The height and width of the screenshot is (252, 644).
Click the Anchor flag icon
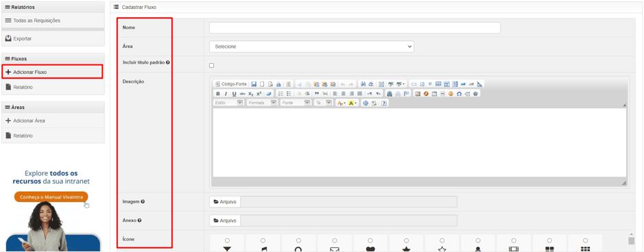(x=406, y=94)
